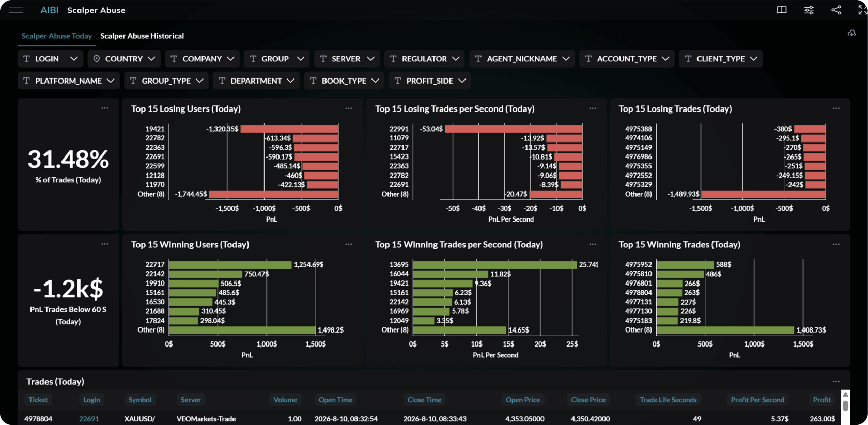Click the cloud download icon
Viewport: 868px width, 425px height.
coord(851,34)
